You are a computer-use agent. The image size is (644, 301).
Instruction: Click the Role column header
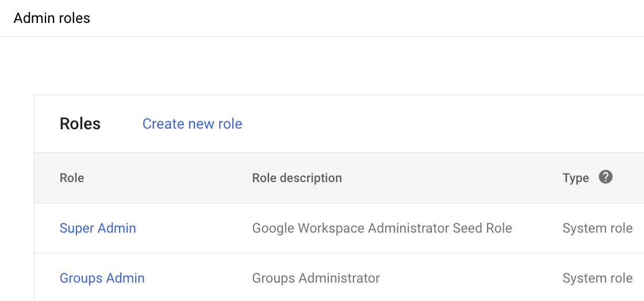click(72, 178)
